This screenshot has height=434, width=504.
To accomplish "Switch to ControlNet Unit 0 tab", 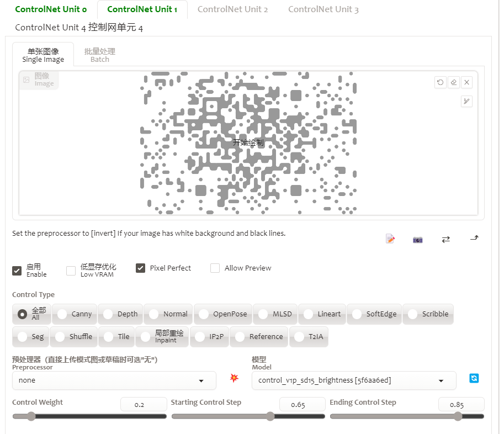I will click(51, 9).
